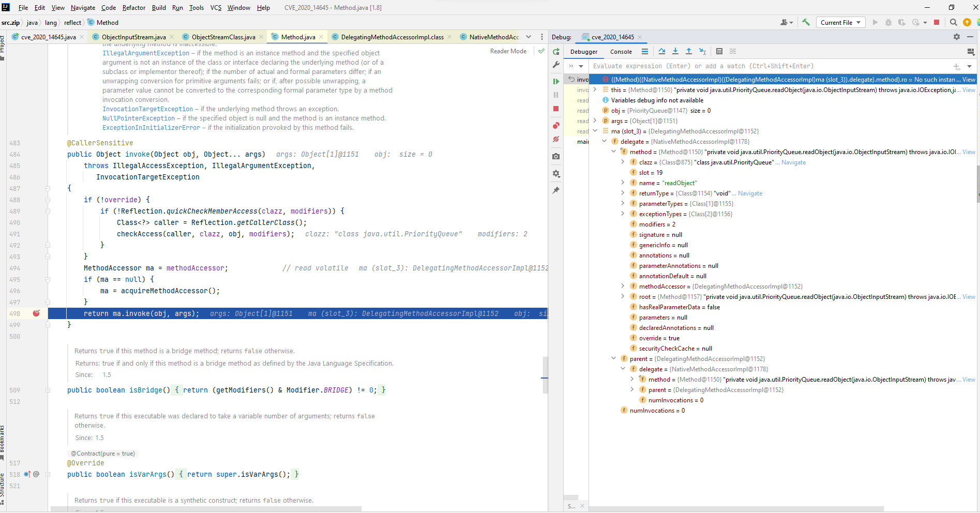Screen dimensions: 980x513
Task: Close the Method.java editor tab
Action: [x=321, y=37]
